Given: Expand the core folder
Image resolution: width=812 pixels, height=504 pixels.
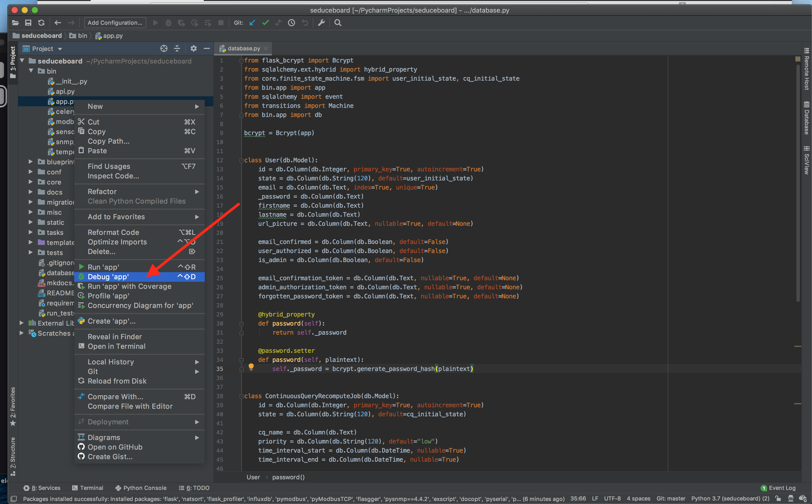Looking at the screenshot, I should point(31,182).
